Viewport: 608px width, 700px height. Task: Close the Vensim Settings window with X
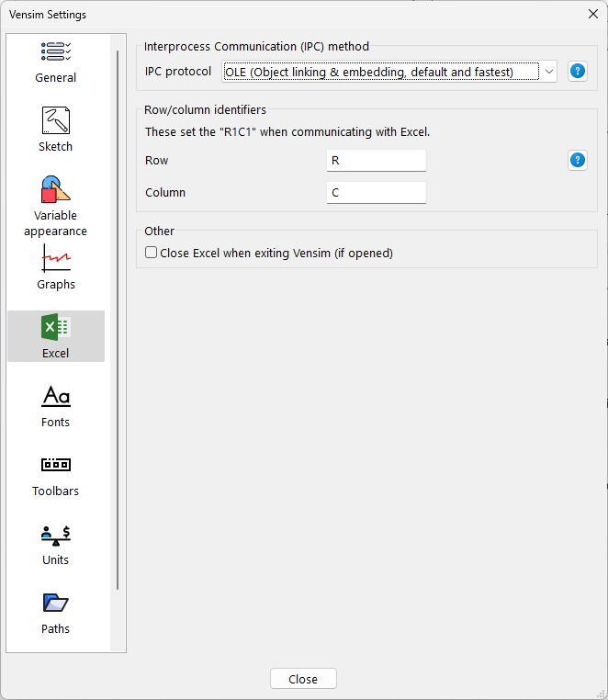coord(592,14)
